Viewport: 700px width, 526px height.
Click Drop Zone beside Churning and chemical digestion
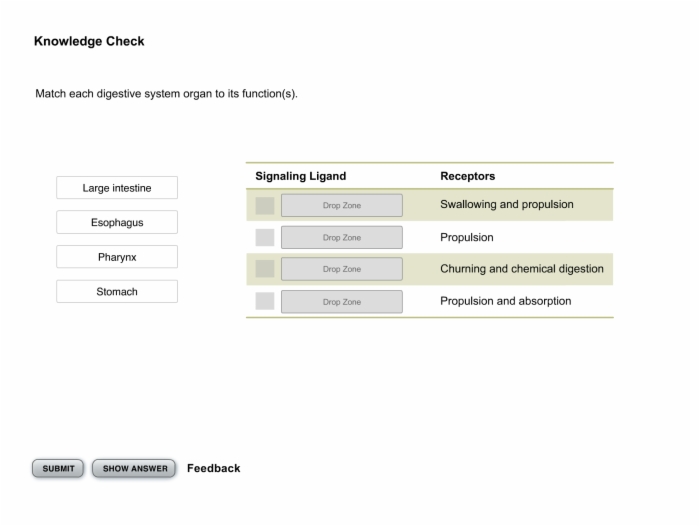342,269
